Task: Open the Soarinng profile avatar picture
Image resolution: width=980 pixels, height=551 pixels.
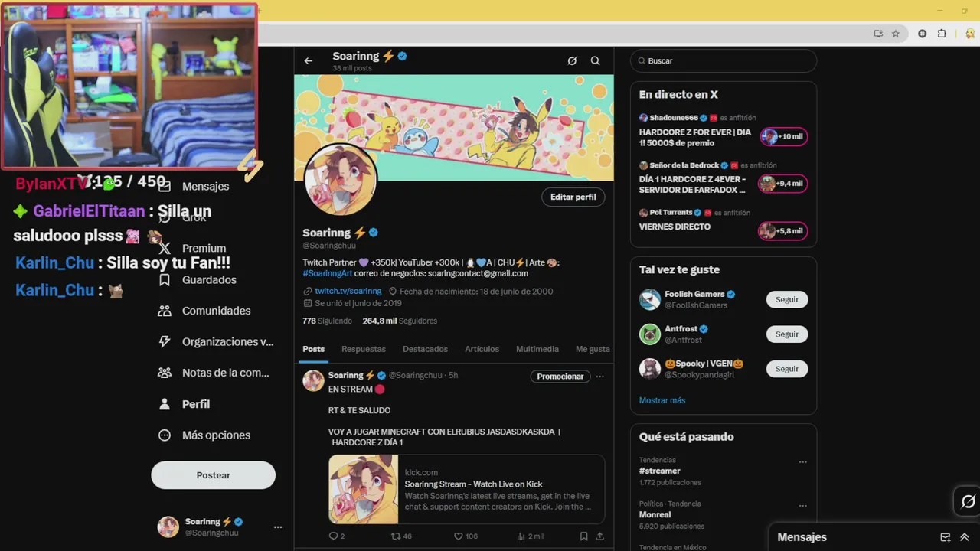Action: coord(341,181)
